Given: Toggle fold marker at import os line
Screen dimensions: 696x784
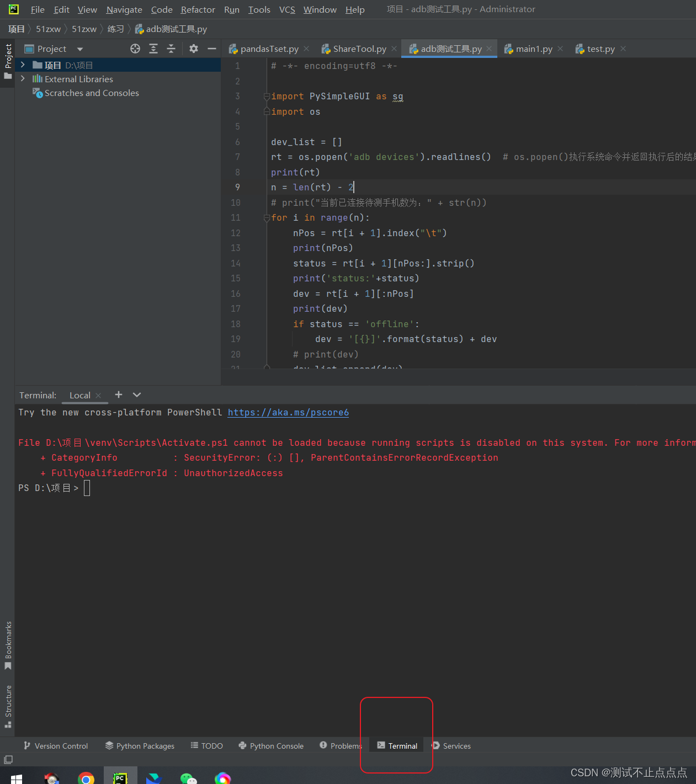Looking at the screenshot, I should [x=267, y=111].
